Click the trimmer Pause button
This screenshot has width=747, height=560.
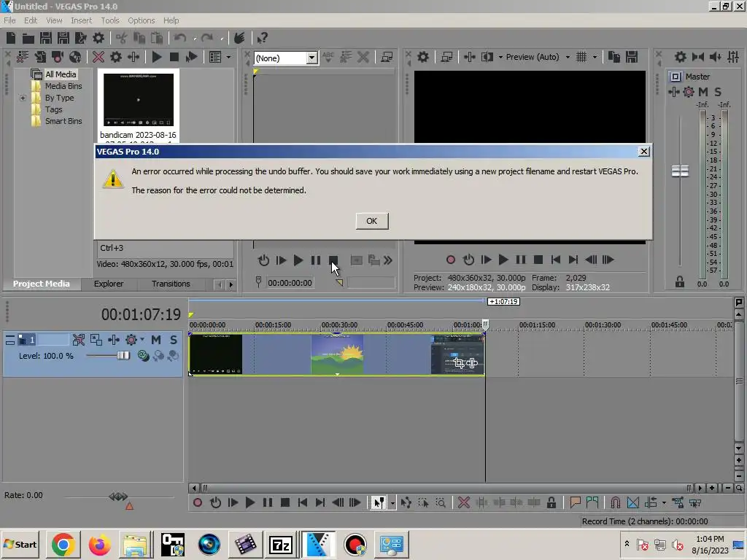316,260
